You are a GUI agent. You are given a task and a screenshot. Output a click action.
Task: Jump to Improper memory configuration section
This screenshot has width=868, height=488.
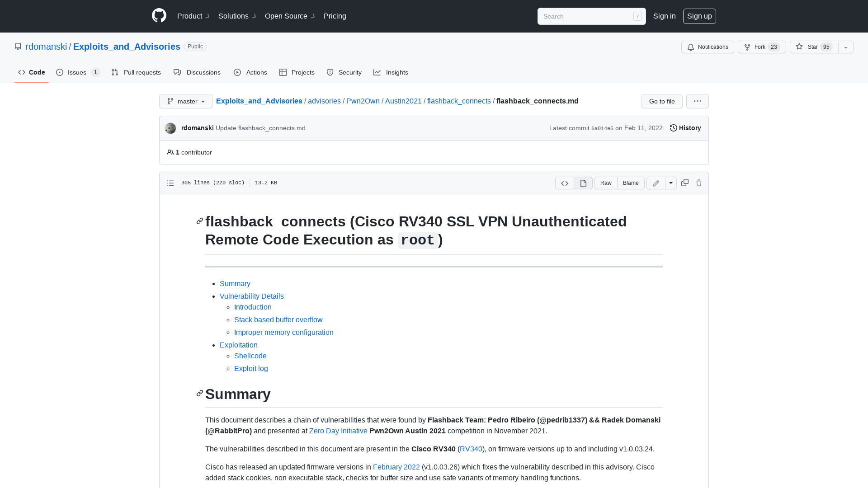click(x=284, y=333)
